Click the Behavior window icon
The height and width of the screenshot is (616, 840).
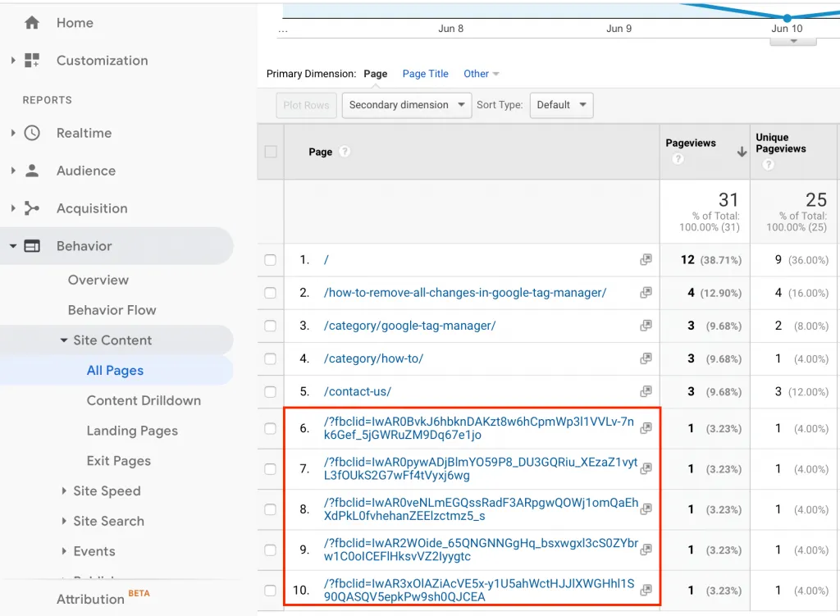[x=32, y=246]
